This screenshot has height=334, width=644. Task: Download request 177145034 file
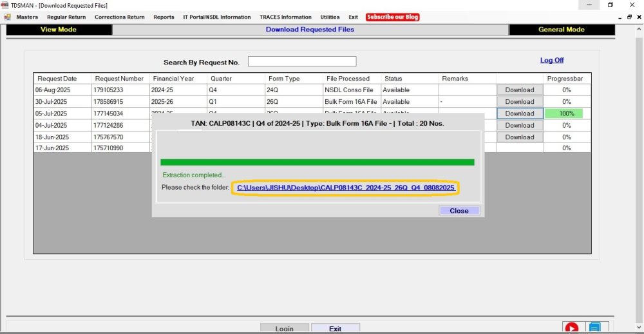coord(520,113)
